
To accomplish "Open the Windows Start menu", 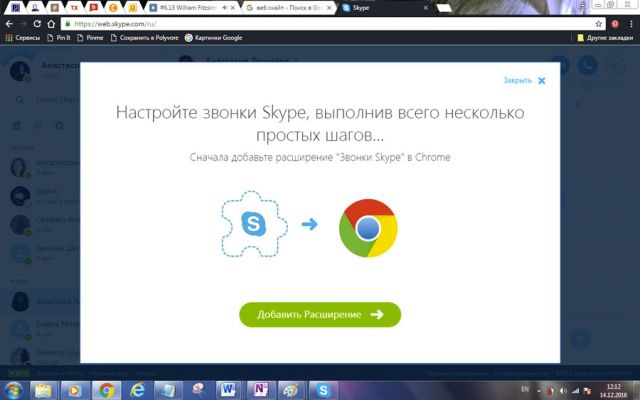I will (x=13, y=390).
